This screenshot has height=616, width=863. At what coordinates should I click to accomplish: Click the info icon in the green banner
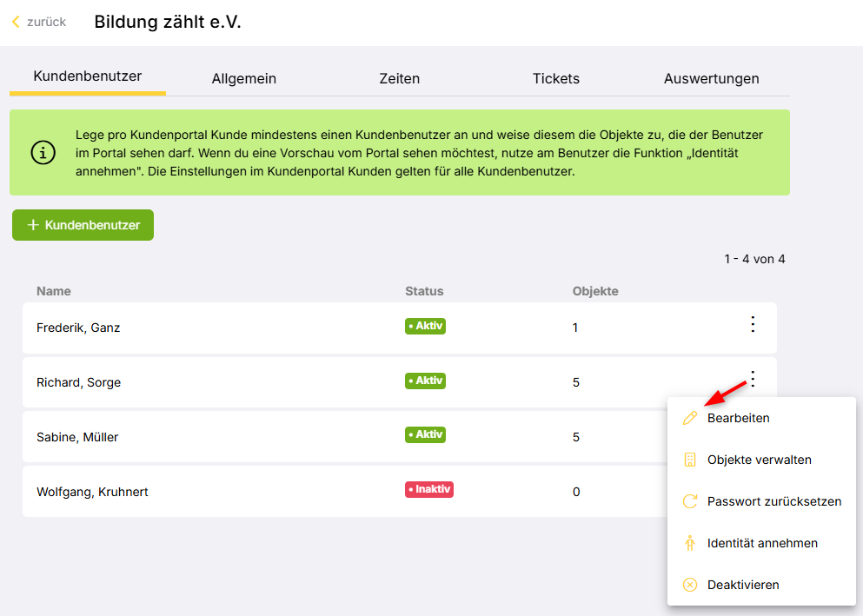pyautogui.click(x=43, y=152)
